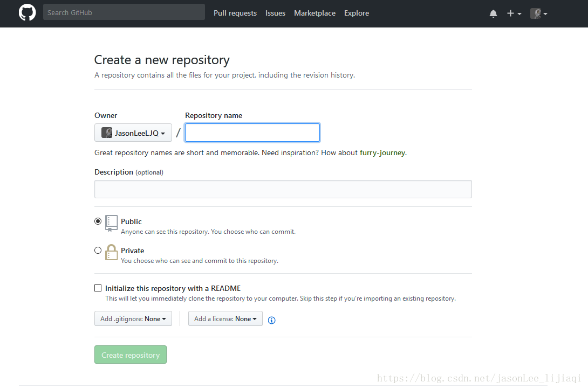Click the 'Create a new repository' heading
The height and width of the screenshot is (389, 588).
coord(162,60)
